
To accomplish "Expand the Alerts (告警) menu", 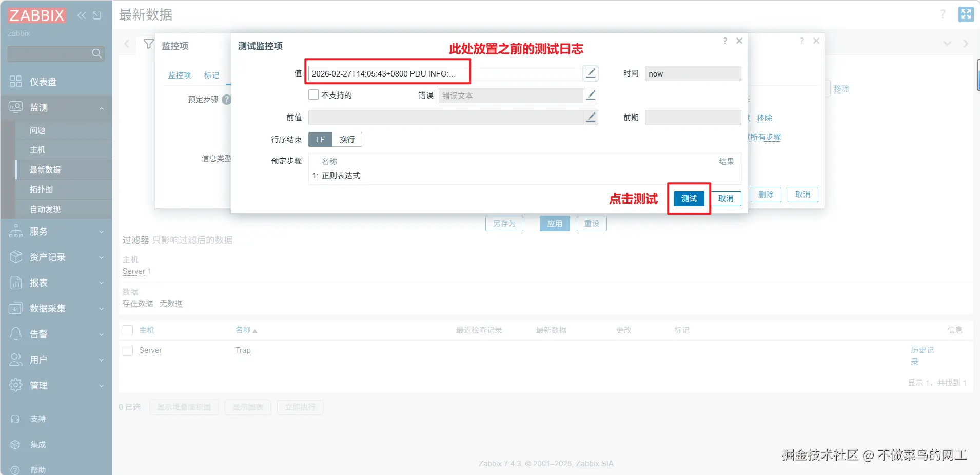I will (x=56, y=334).
